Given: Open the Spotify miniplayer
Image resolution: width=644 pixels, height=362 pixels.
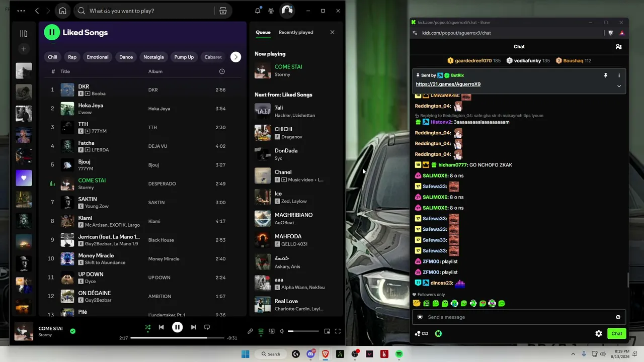Looking at the screenshot, I should [327, 331].
